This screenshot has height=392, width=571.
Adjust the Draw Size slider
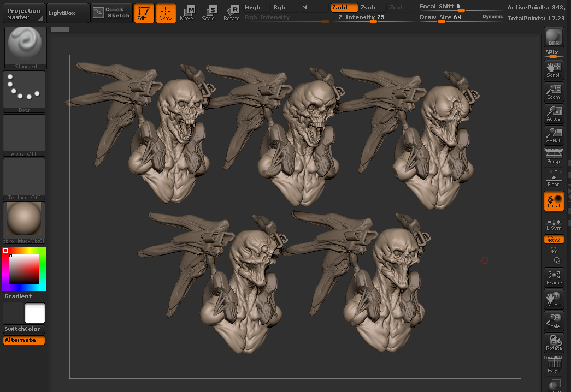[449, 18]
